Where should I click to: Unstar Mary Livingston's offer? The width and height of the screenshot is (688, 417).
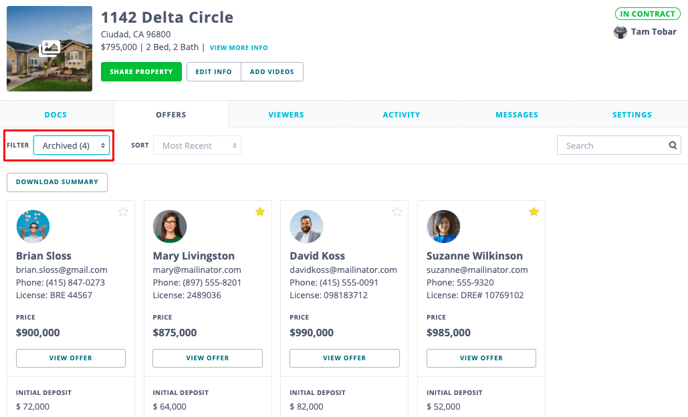tap(260, 212)
